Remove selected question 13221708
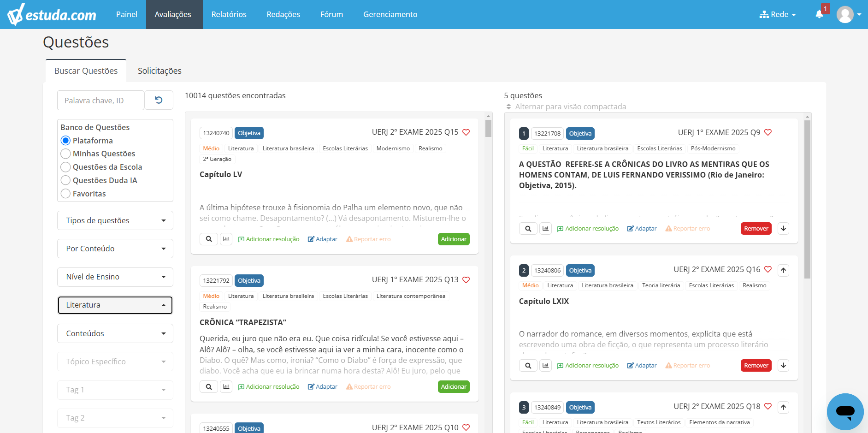868x433 pixels. pyautogui.click(x=756, y=228)
